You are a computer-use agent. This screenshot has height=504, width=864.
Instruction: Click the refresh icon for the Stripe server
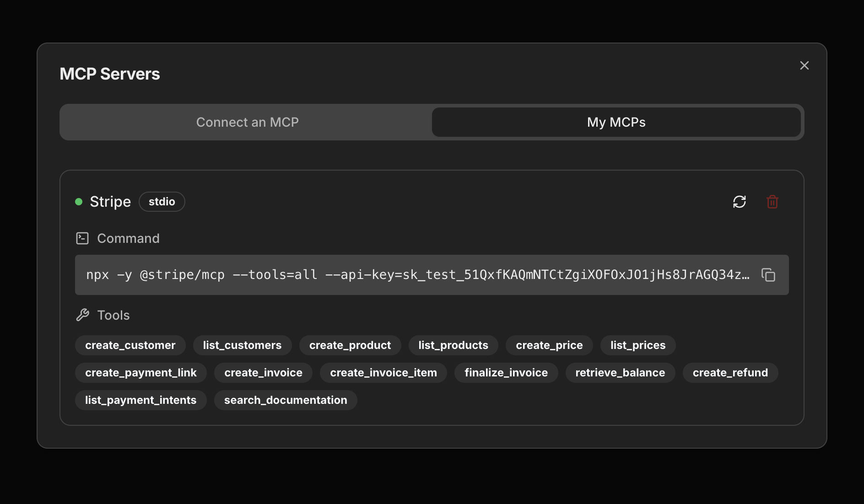tap(740, 202)
